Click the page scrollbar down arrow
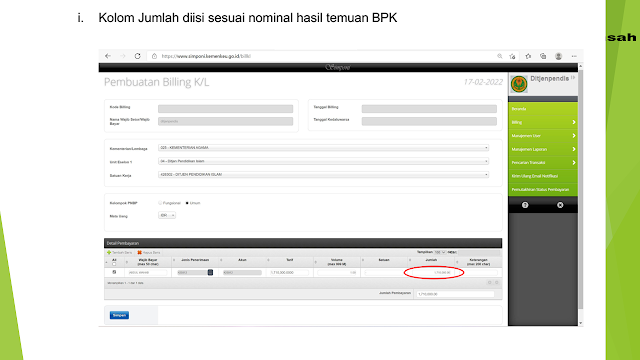This screenshot has width=640, height=360. (580, 323)
